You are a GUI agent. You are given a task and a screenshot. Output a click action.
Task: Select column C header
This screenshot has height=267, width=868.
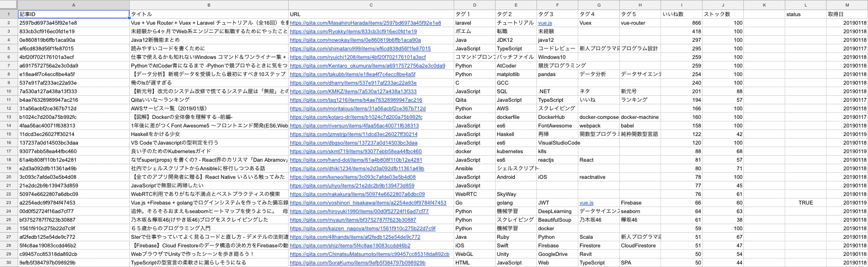pos(371,5)
